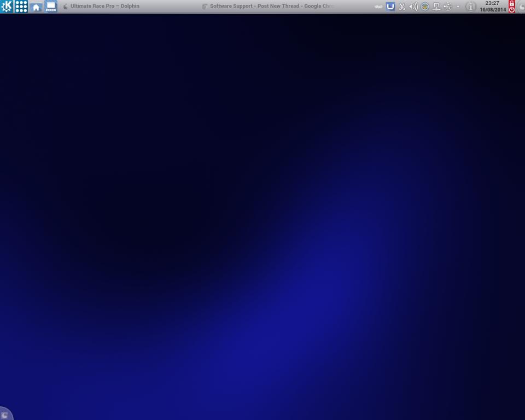The width and height of the screenshot is (525, 420).
Task: Open calendar from date 16/08/2014
Action: [493, 10]
